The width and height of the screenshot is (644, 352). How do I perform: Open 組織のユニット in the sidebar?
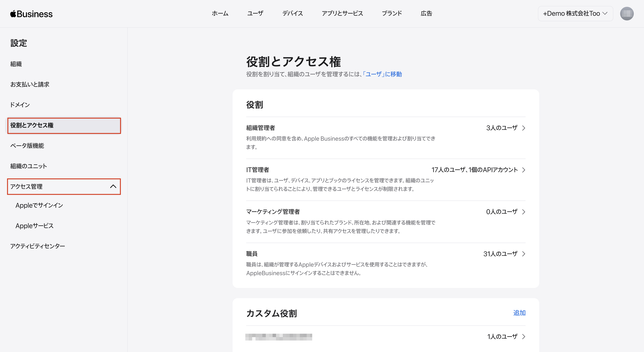29,166
